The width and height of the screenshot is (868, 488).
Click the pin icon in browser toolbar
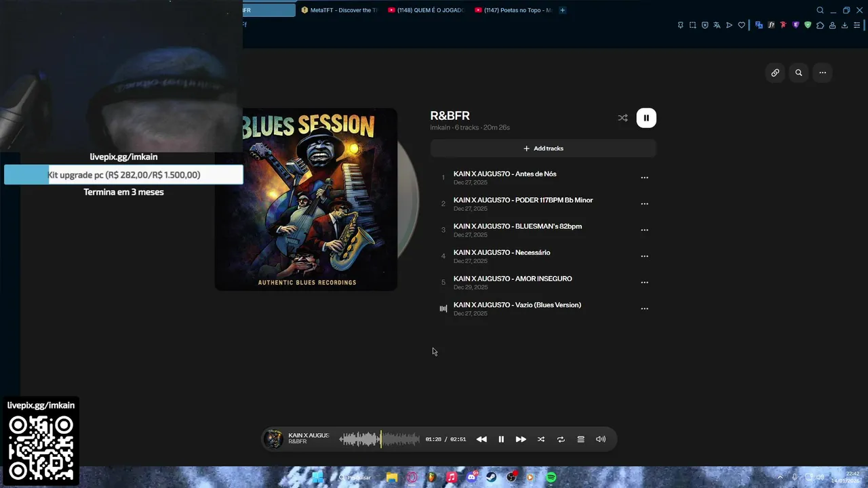(680, 25)
